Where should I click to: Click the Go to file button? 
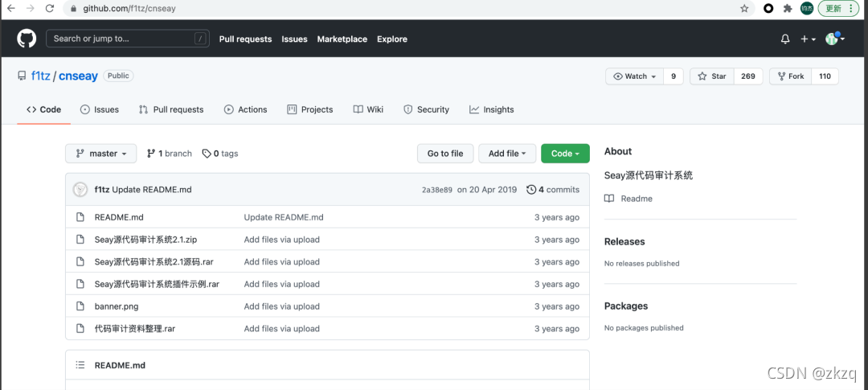pos(445,154)
